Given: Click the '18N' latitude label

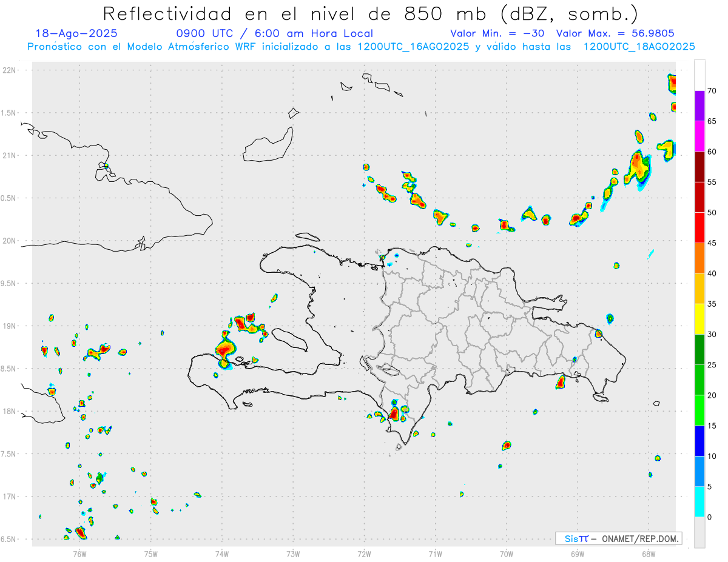Looking at the screenshot, I should (10, 411).
